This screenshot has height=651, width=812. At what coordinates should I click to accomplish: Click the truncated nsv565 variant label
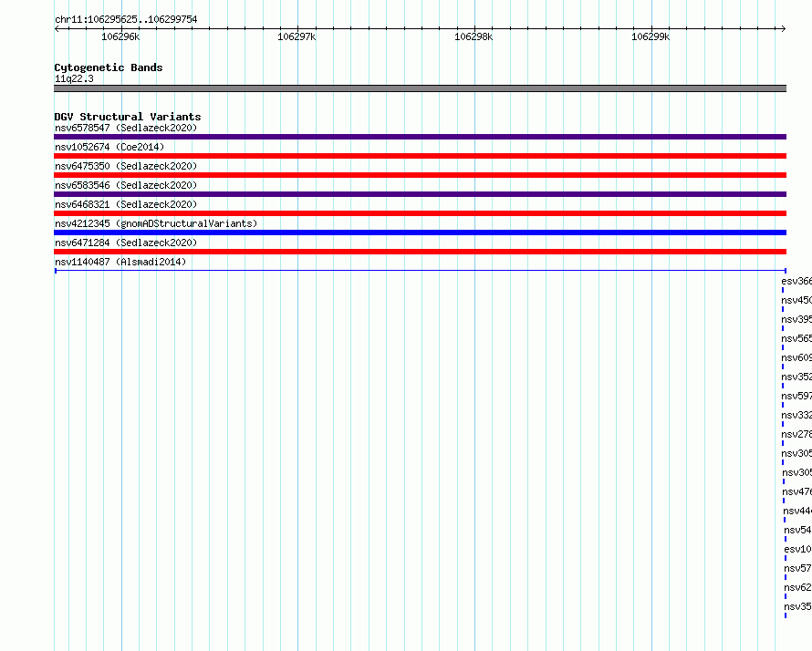point(796,338)
